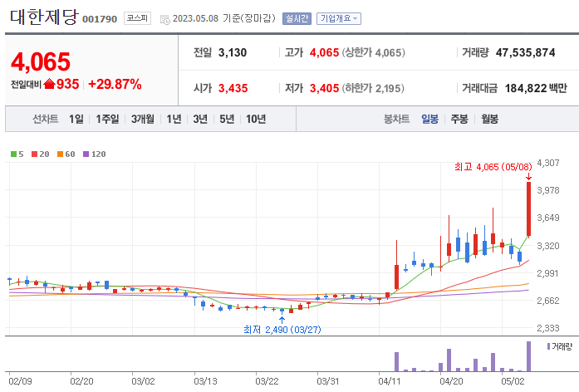Viewport: 579px width, 392px height.
Task: Click the 전일대비 change amount 935
Action: [x=68, y=84]
